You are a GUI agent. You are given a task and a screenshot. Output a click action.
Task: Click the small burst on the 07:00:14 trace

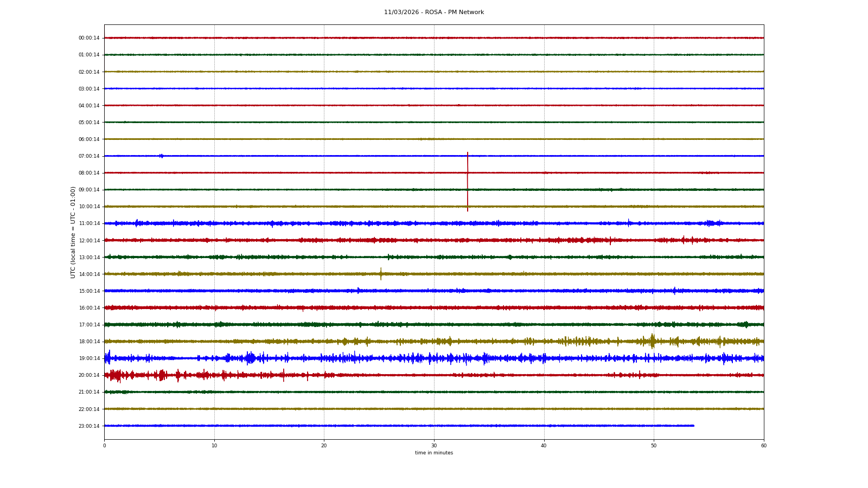click(161, 156)
